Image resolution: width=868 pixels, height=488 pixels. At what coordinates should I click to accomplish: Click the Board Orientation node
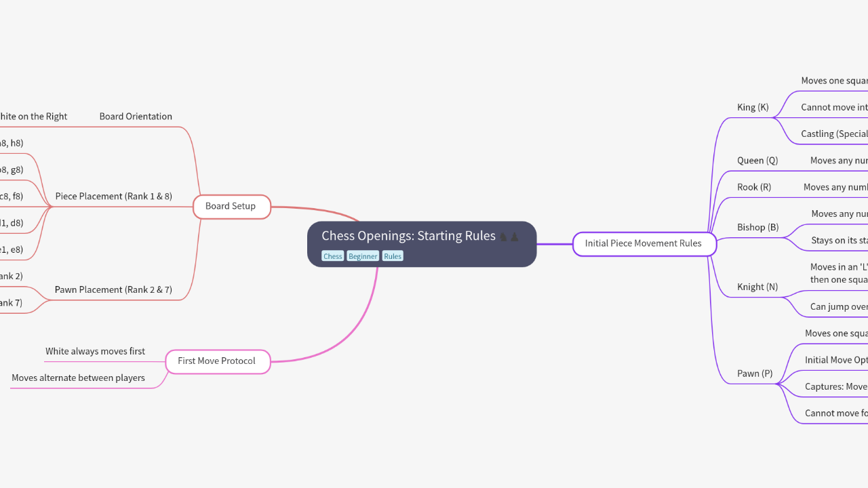pos(136,116)
